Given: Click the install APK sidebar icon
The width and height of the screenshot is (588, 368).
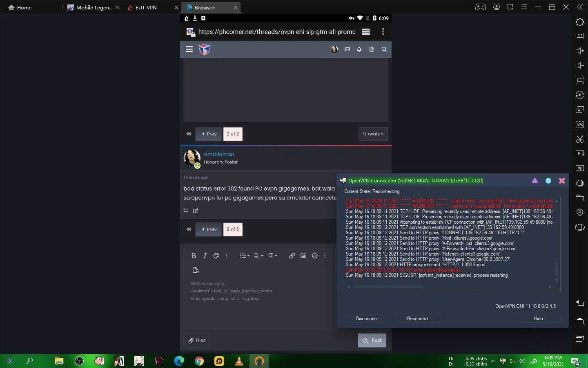Looking at the screenshot, I should (580, 124).
